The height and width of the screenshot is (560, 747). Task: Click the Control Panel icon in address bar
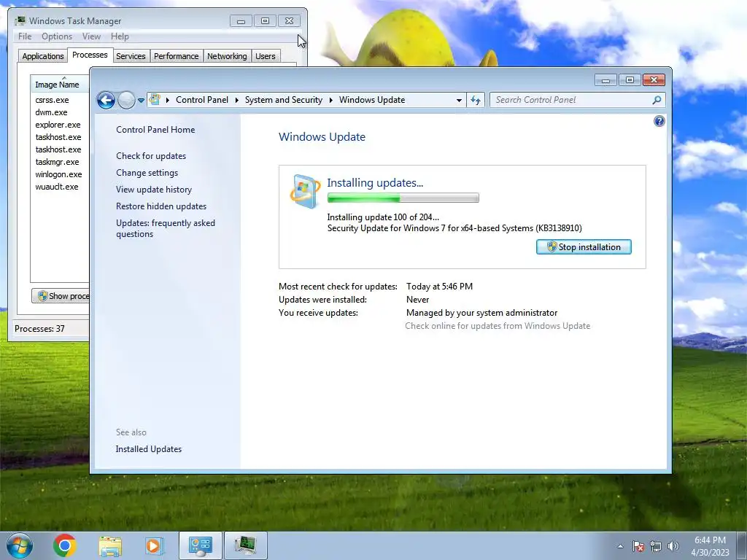click(155, 99)
